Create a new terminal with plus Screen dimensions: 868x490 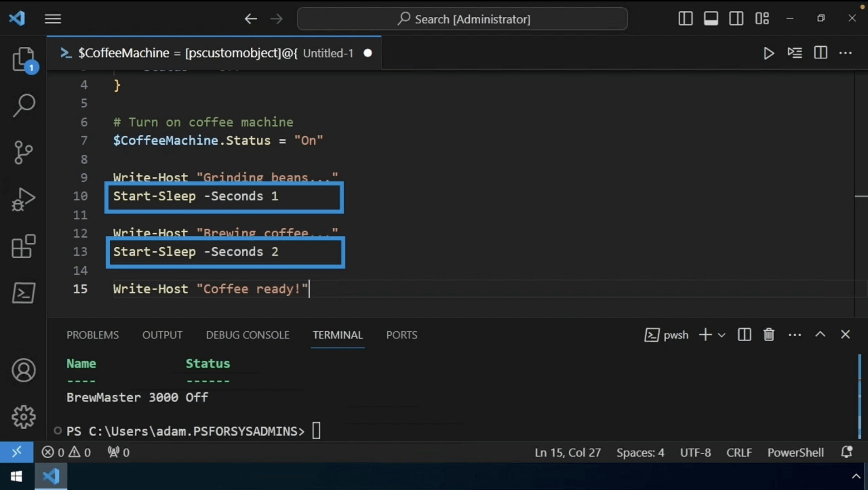tap(705, 335)
